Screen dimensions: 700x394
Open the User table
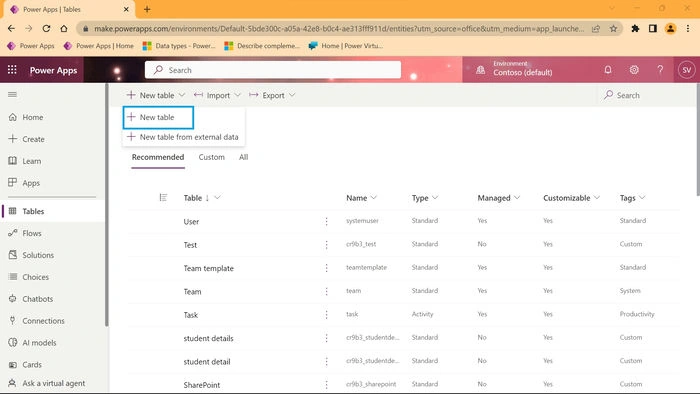click(x=191, y=222)
